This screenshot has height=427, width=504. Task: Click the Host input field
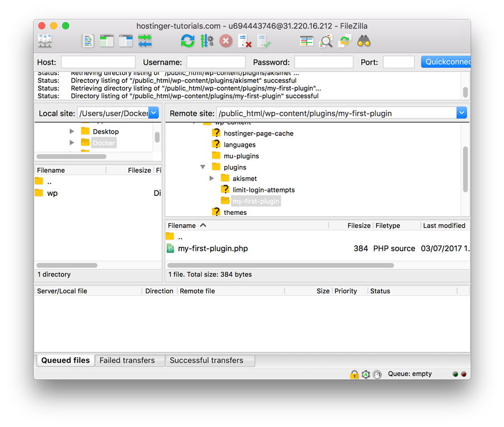[98, 62]
